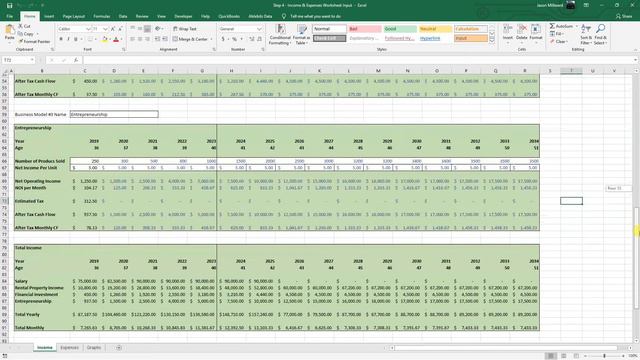The width and height of the screenshot is (640, 360).
Task: Apply the Bad cell style
Action: (x=364, y=29)
